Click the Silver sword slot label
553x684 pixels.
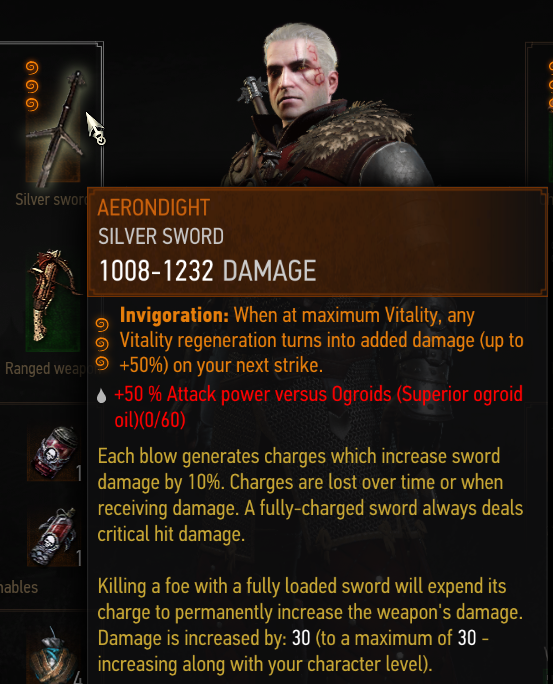[x=51, y=199]
